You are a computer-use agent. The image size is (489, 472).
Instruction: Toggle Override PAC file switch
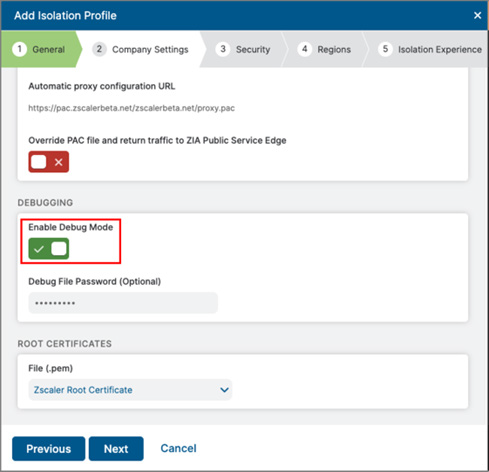pos(49,162)
